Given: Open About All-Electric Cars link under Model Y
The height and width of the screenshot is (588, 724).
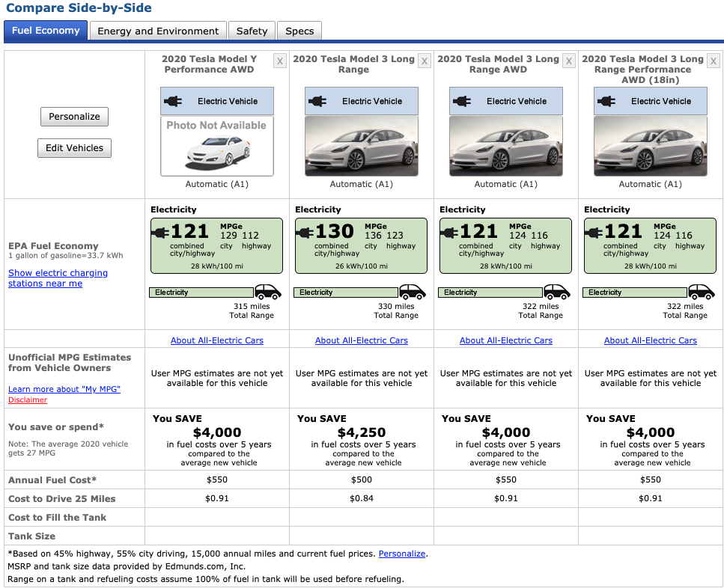Looking at the screenshot, I should (x=217, y=340).
